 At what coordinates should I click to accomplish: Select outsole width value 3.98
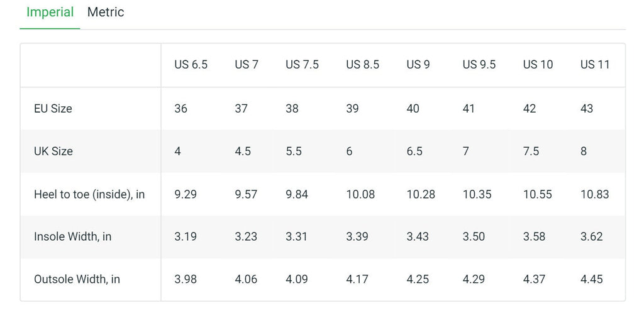pos(186,280)
